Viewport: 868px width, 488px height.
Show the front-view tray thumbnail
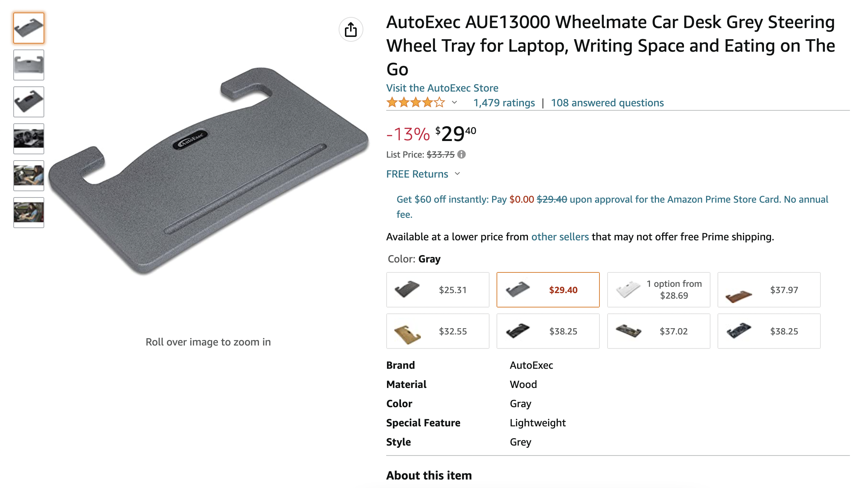coord(29,65)
